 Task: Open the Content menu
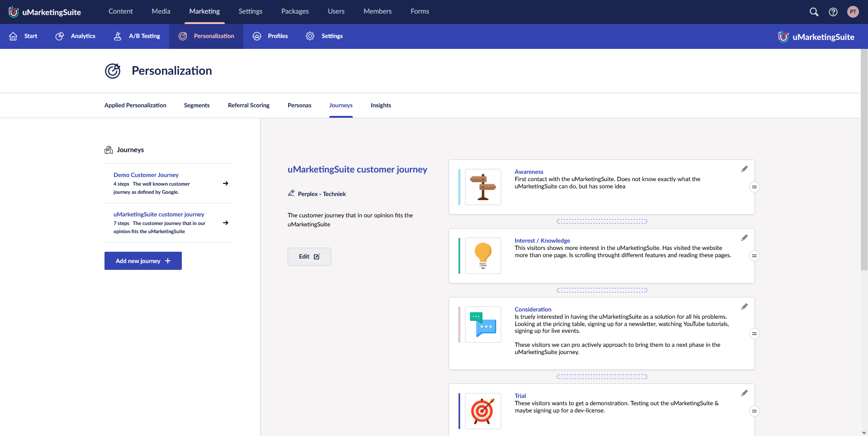(120, 11)
